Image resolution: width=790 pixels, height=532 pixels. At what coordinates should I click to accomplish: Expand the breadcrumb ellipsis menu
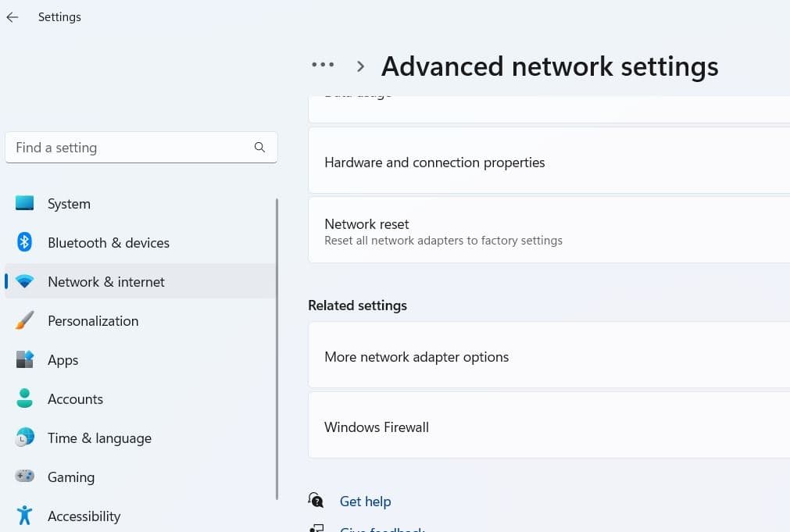pos(323,66)
